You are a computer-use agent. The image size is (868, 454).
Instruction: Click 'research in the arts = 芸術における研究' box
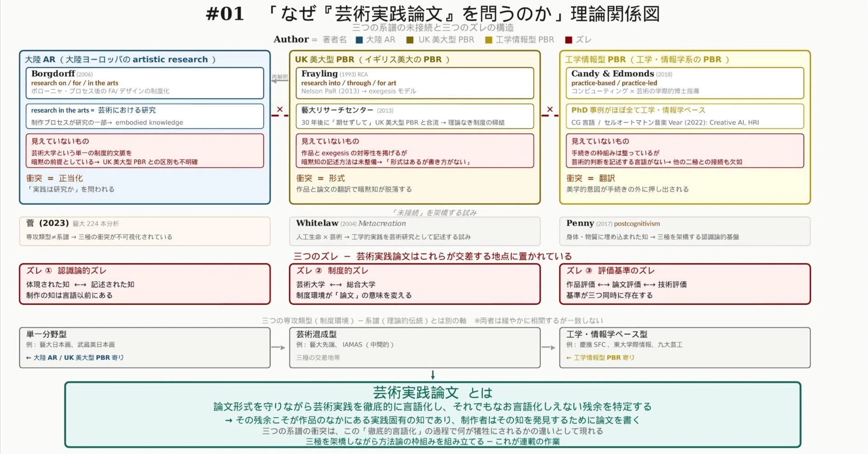[x=145, y=116]
